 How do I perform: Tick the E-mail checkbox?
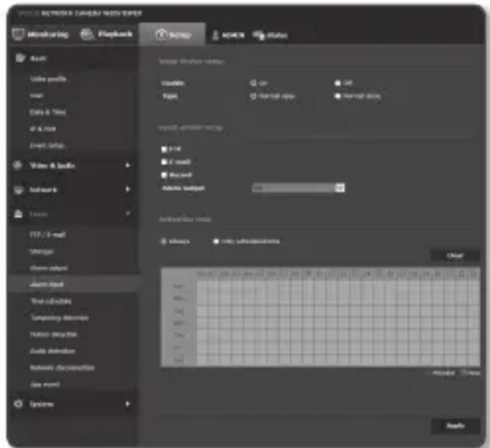164,162
